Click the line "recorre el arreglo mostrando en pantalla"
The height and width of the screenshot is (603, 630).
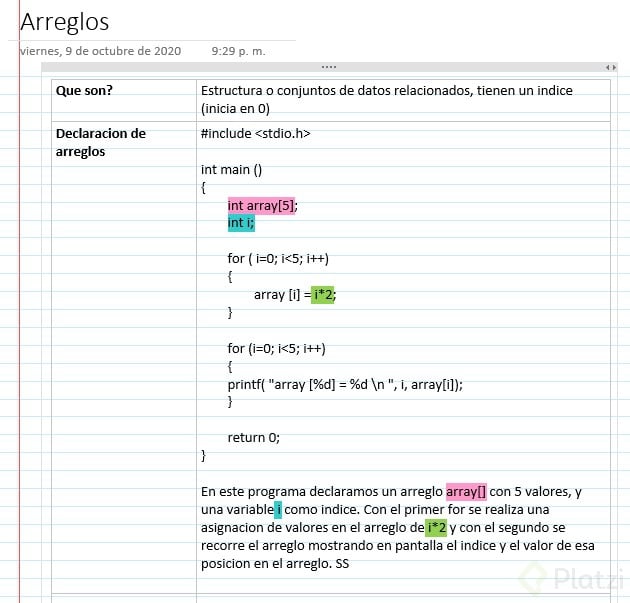click(397, 546)
